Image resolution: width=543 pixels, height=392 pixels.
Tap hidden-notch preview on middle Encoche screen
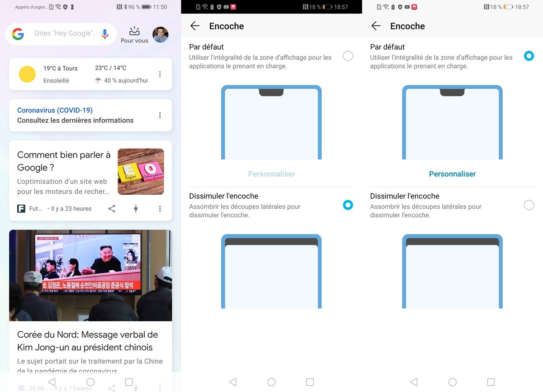271,271
